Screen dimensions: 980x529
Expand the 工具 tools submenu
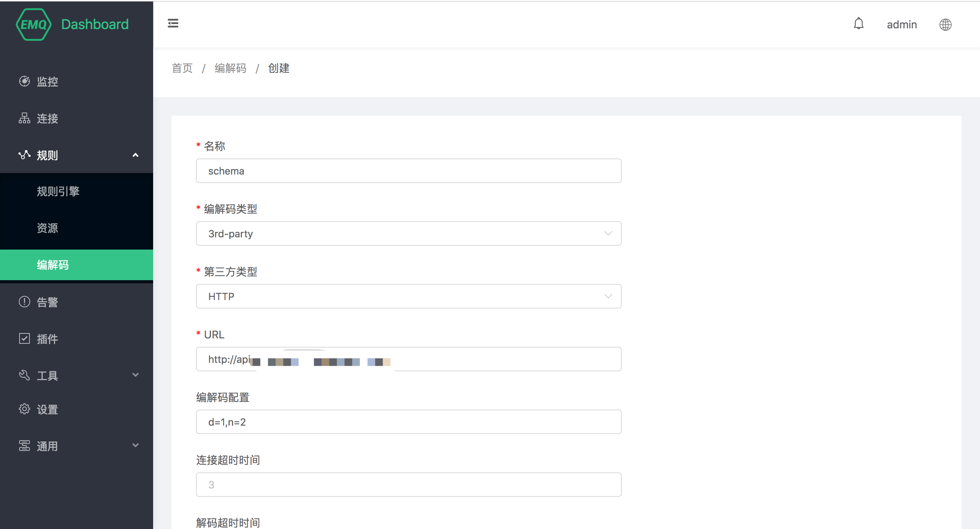pyautogui.click(x=135, y=375)
